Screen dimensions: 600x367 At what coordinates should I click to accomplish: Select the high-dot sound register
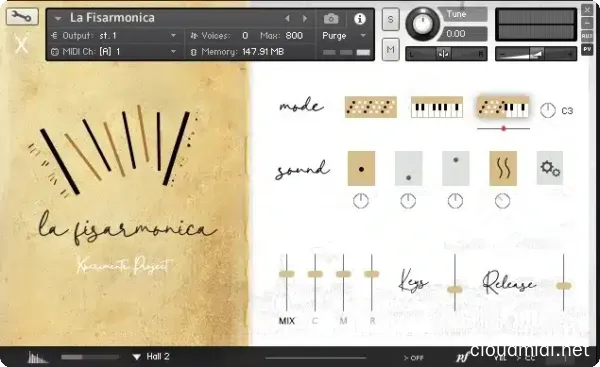click(456, 168)
